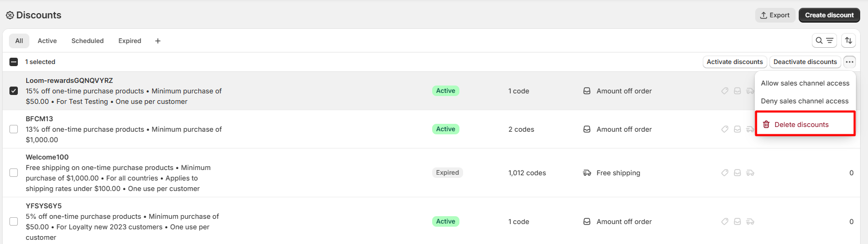Click the BFCM13 row product combination tag icon
Viewport: 868px width, 244px height.
[x=725, y=129]
